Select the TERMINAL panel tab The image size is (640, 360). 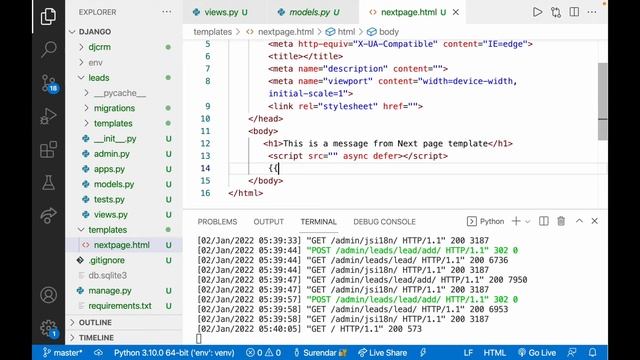click(318, 222)
